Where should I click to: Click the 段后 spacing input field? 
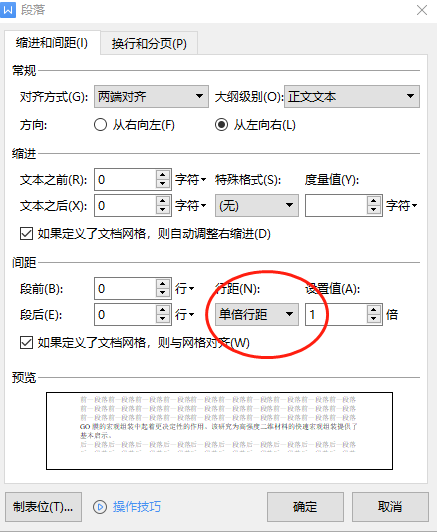pyautogui.click(x=125, y=315)
